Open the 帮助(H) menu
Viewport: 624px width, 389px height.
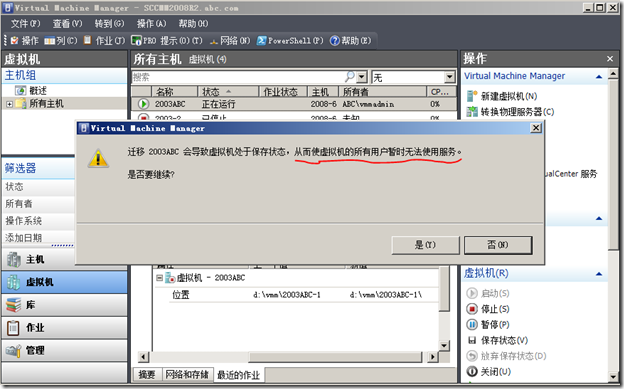(193, 23)
